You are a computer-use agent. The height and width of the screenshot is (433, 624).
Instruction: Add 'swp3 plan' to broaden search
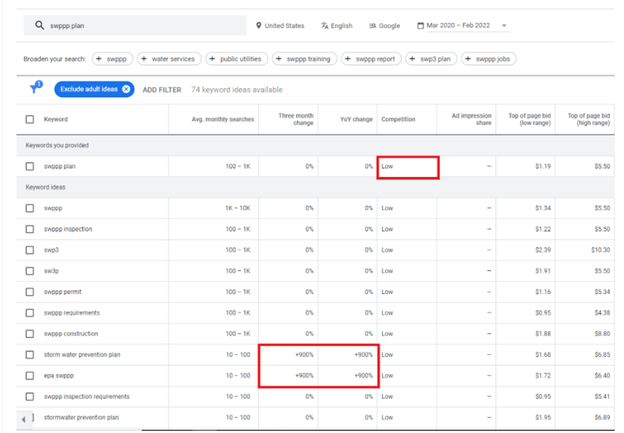(431, 59)
